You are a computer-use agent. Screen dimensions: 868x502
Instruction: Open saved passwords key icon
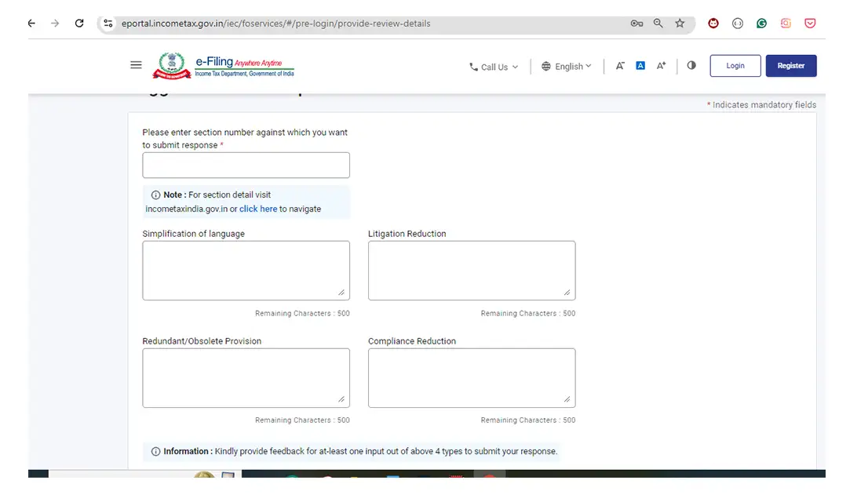click(x=636, y=24)
